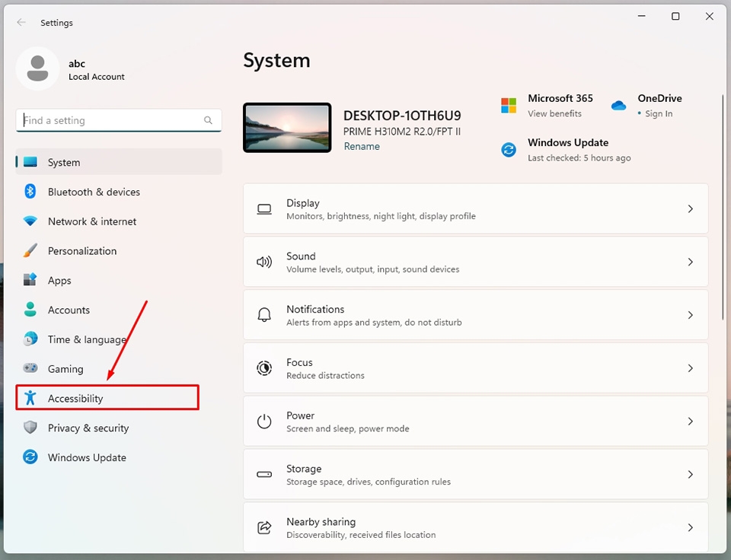Open the Gaming section label
This screenshot has height=560, width=731.
point(65,369)
